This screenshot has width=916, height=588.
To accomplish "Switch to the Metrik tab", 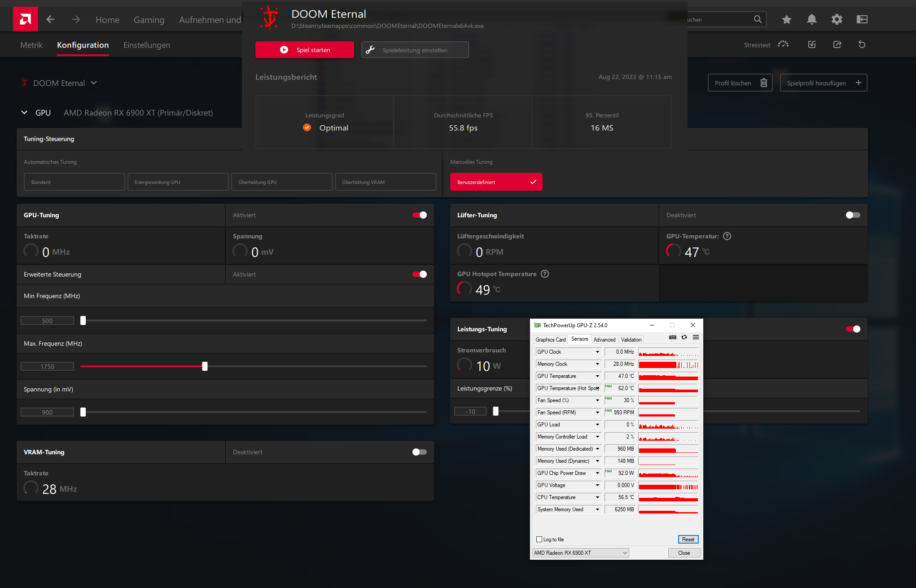I will (x=31, y=45).
